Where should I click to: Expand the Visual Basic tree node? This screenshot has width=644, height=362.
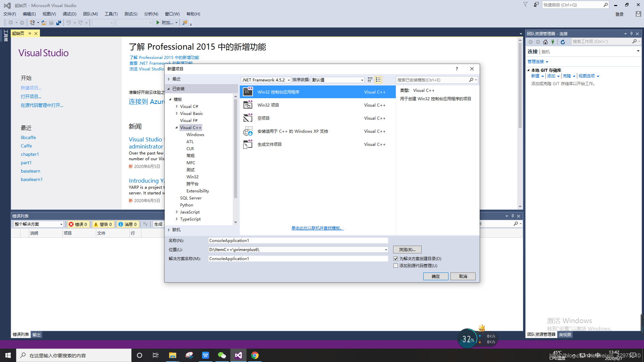[x=177, y=113]
